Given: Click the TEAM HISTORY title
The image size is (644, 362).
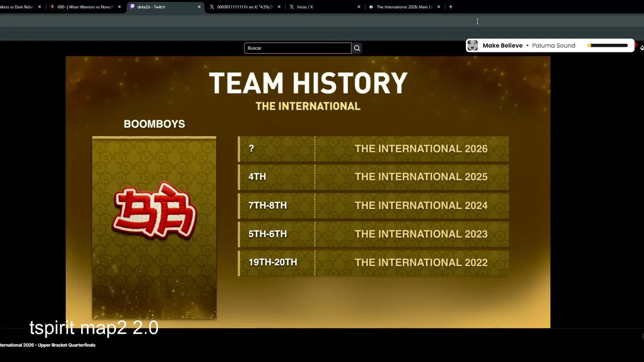Looking at the screenshot, I should coord(308,83).
